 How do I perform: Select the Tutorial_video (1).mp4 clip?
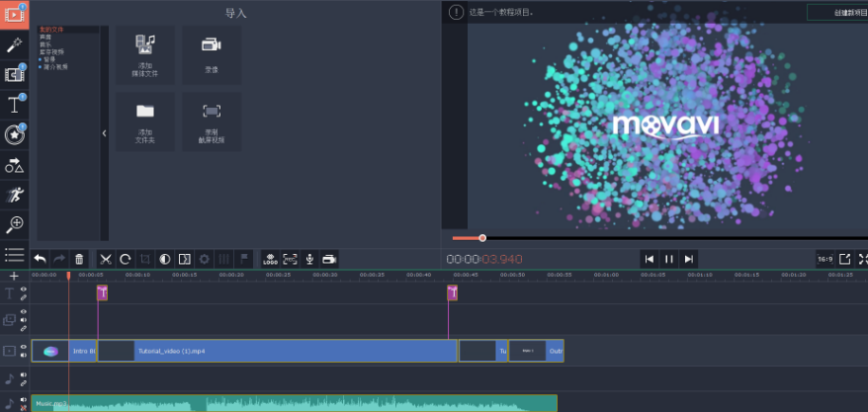pyautogui.click(x=277, y=351)
